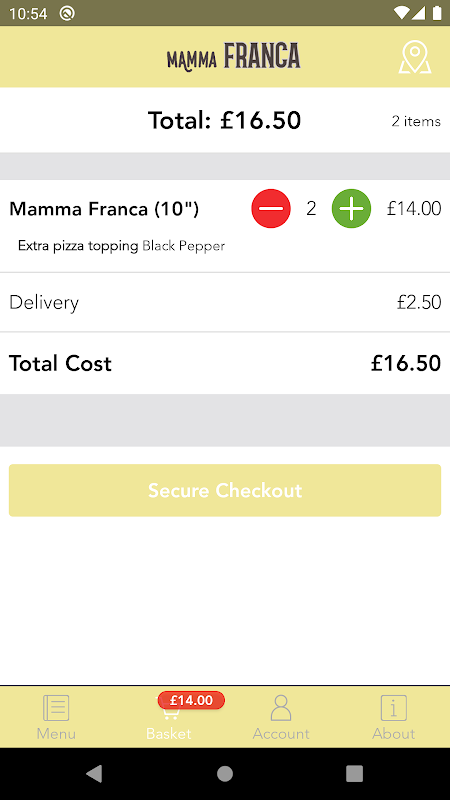This screenshot has width=450, height=800.
Task: Tap the 2 items count label
Action: [416, 121]
